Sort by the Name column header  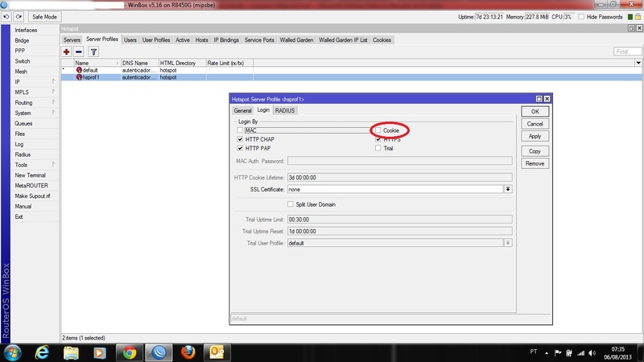(97, 63)
